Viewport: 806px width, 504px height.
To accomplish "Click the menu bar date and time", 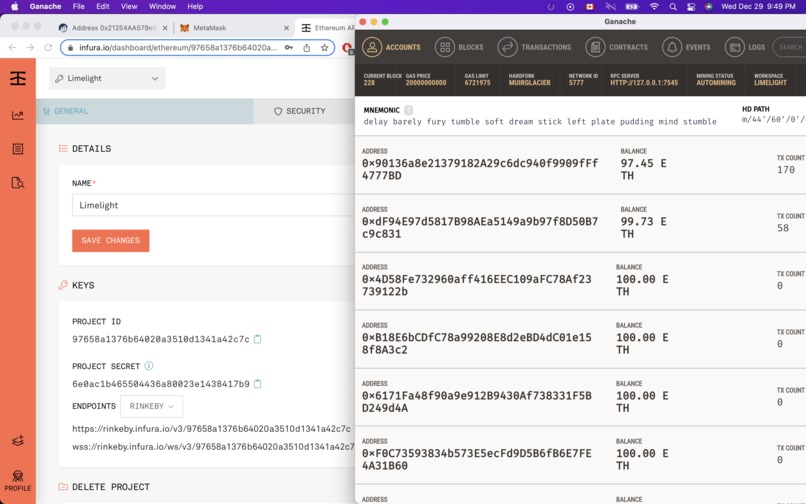I will tap(758, 7).
